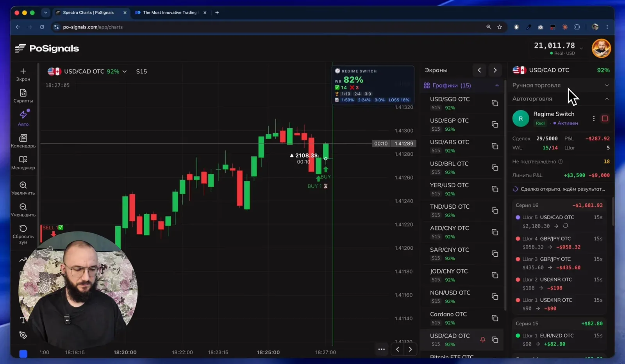This screenshot has width=625, height=364.
Task: Select USD/BRL OTC chart in list
Action: pos(461,167)
